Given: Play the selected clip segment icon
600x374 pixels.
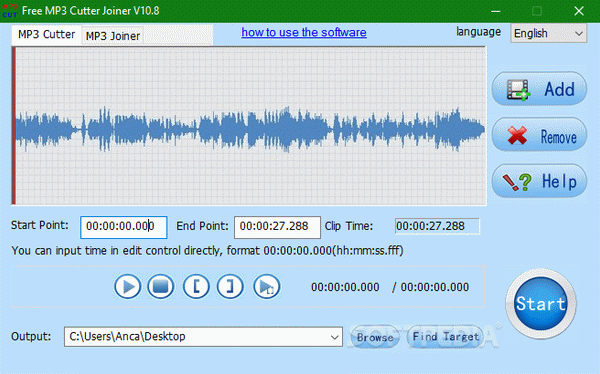Looking at the screenshot, I should 267,286.
